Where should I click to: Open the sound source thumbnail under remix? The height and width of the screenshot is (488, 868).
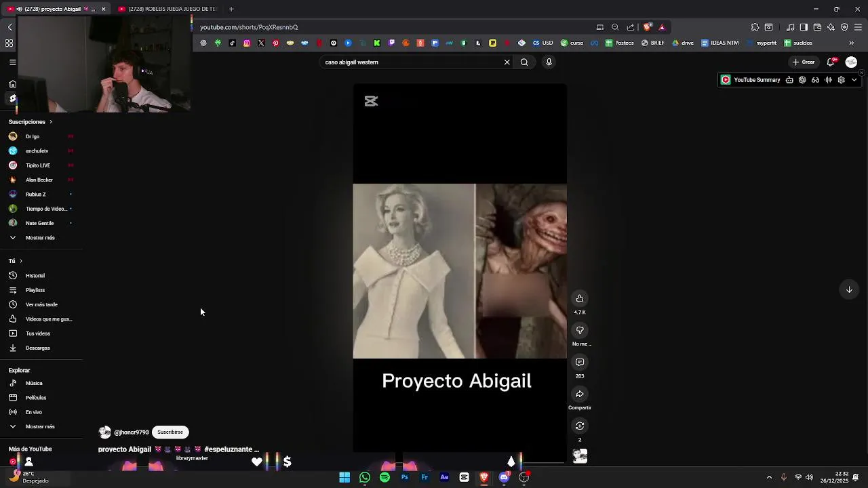click(x=580, y=456)
